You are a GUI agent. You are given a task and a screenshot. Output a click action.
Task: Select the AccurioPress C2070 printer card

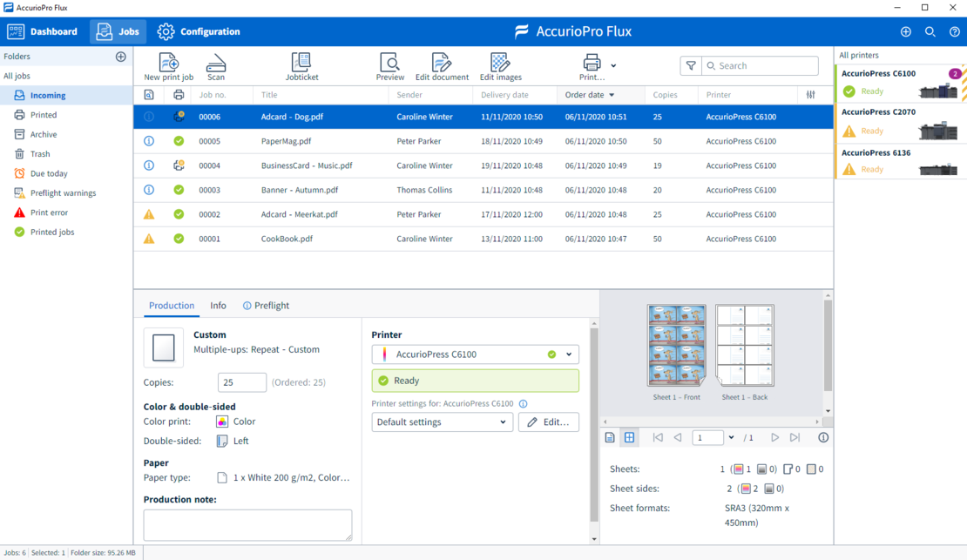901,122
